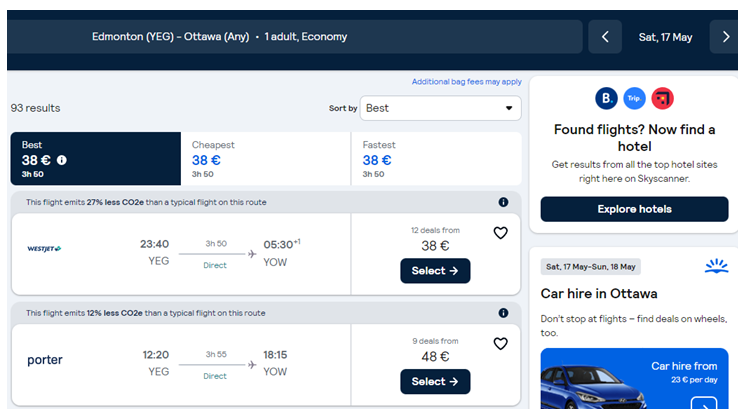This screenshot has width=738, height=414.
Task: Go to next day with right arrow
Action: 725,37
